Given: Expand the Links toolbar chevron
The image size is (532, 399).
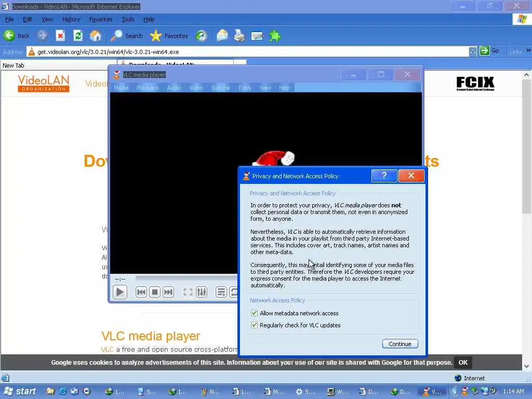Looking at the screenshot, I should point(528,50).
